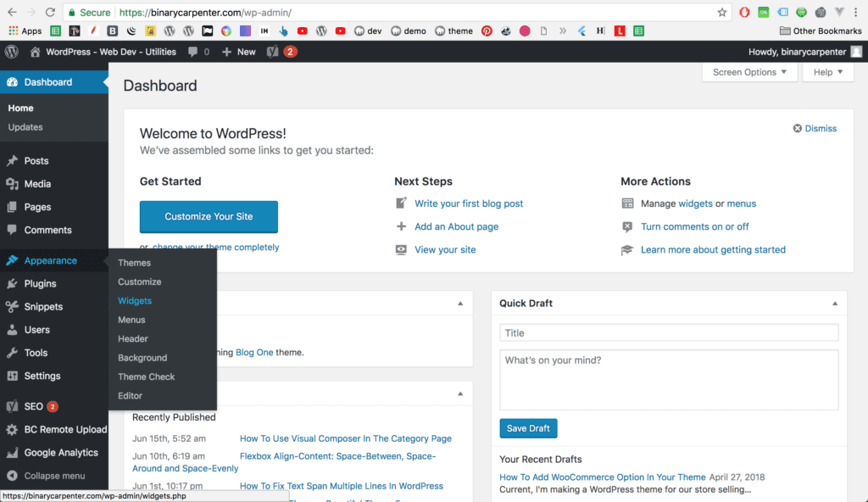Click the Appearance paintbrush icon
This screenshot has height=502, width=868.
(x=12, y=260)
